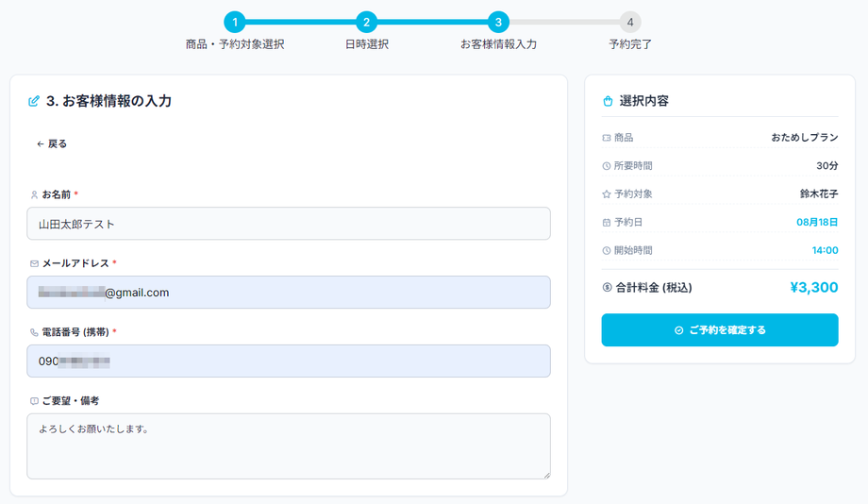This screenshot has height=504, width=868.
Task: Click the 30分 duration value
Action: coord(827,165)
